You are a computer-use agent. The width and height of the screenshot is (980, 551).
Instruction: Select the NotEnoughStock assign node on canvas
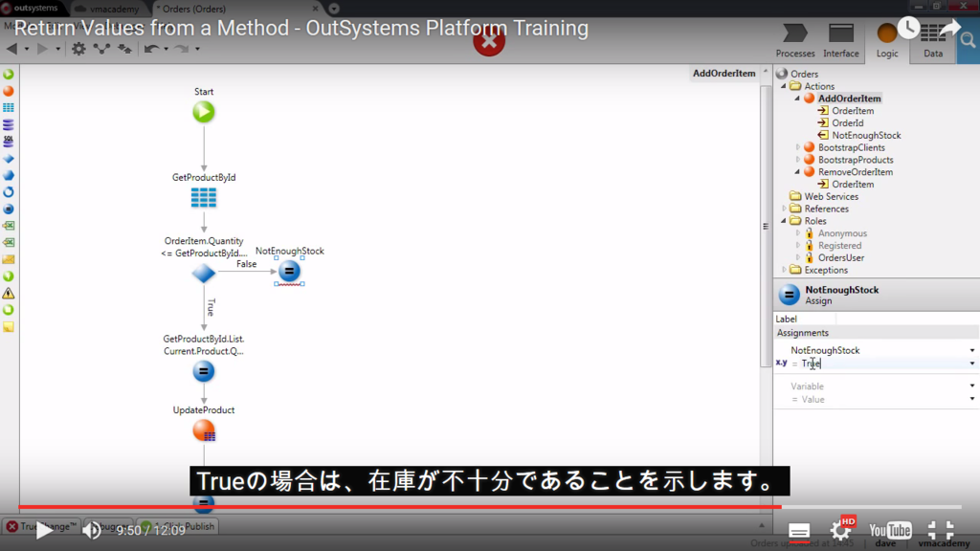[x=289, y=271]
